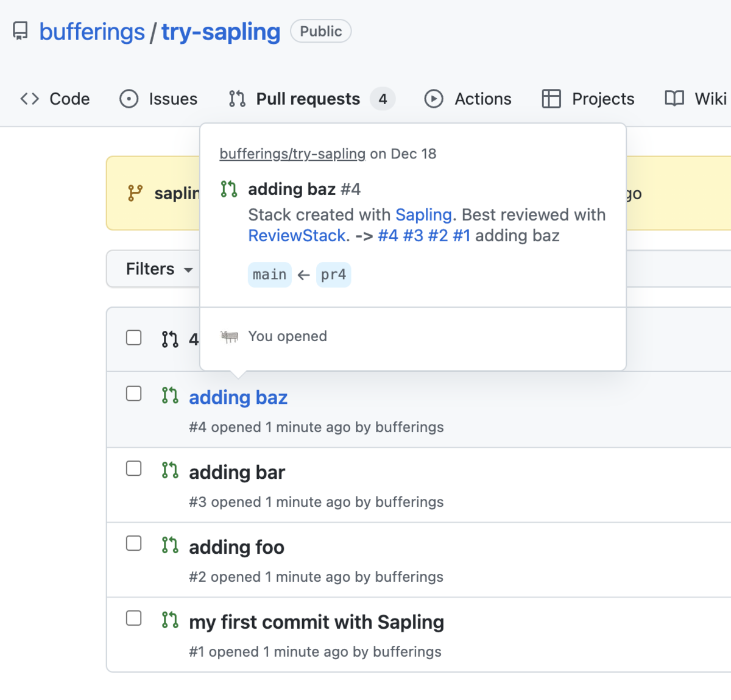The width and height of the screenshot is (731, 700).
Task: Click the pull request count badge 4
Action: tap(383, 99)
